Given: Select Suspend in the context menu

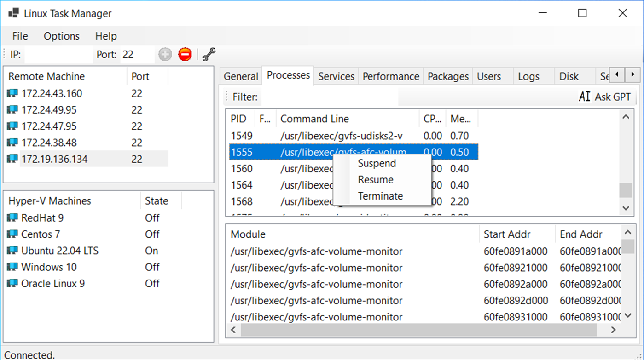Looking at the screenshot, I should pos(377,163).
